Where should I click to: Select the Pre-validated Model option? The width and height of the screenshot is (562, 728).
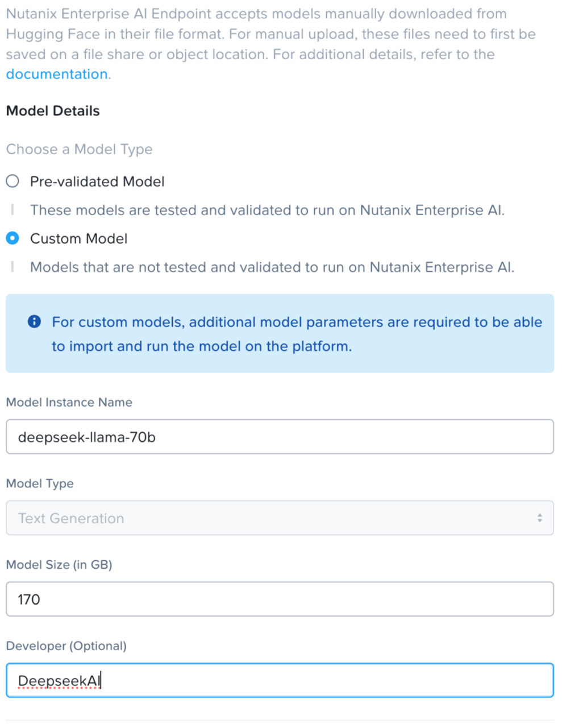pyautogui.click(x=12, y=181)
